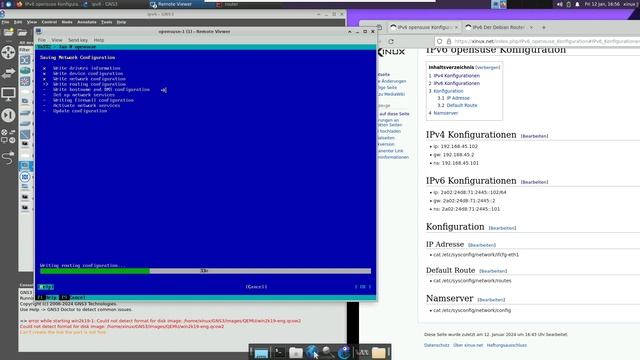
Task: Open the Send key menu in Remote Viewer
Action: click(78, 40)
